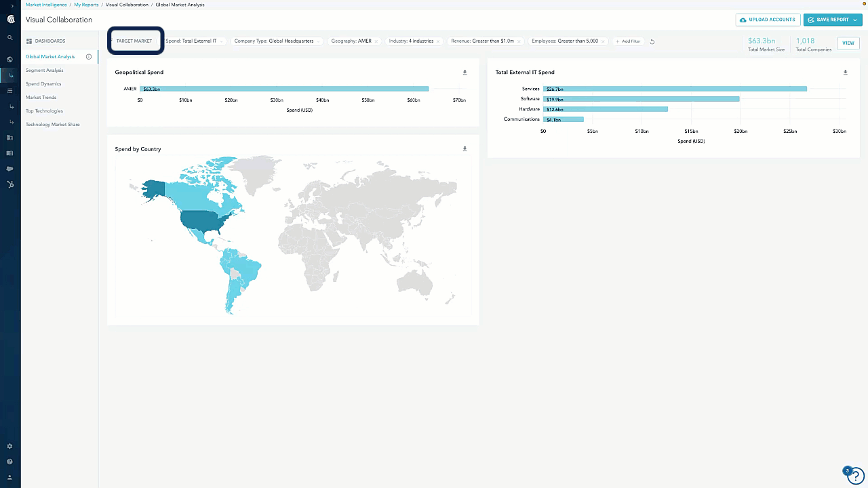Click the Upload Accounts button
Viewport: 868px width, 488px height.
[x=768, y=20]
